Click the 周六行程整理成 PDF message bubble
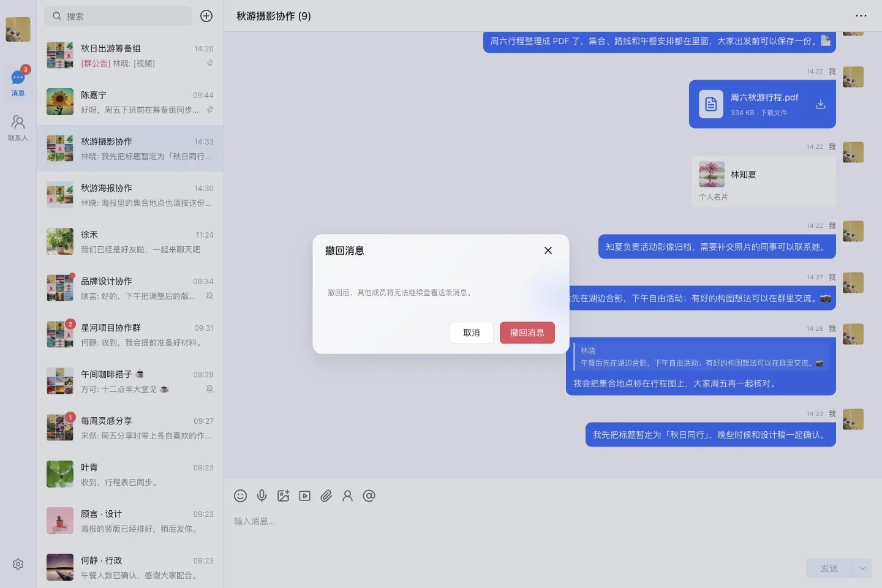 pyautogui.click(x=660, y=42)
